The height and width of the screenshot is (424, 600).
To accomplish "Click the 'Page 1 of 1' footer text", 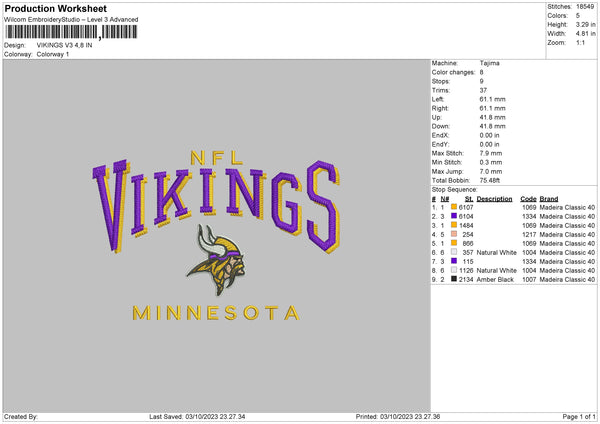I will (579, 416).
